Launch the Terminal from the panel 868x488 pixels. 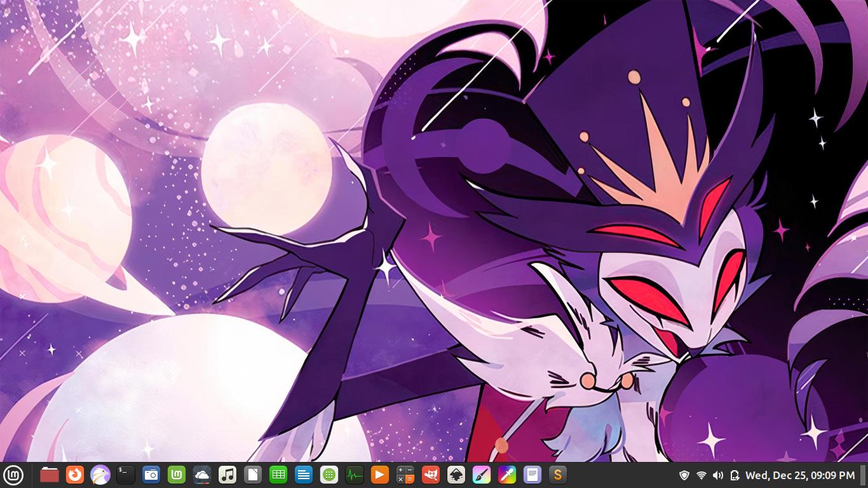[x=126, y=475]
